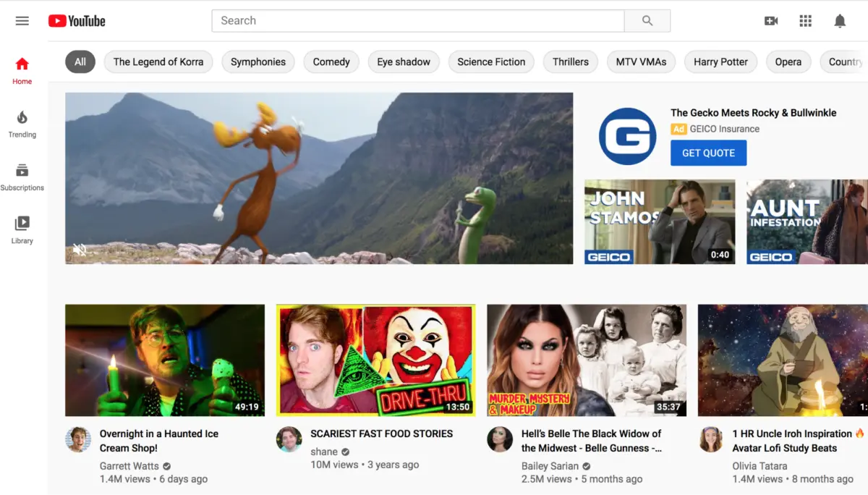Click the GET QUOTE button
This screenshot has height=495, width=868.
(x=708, y=153)
